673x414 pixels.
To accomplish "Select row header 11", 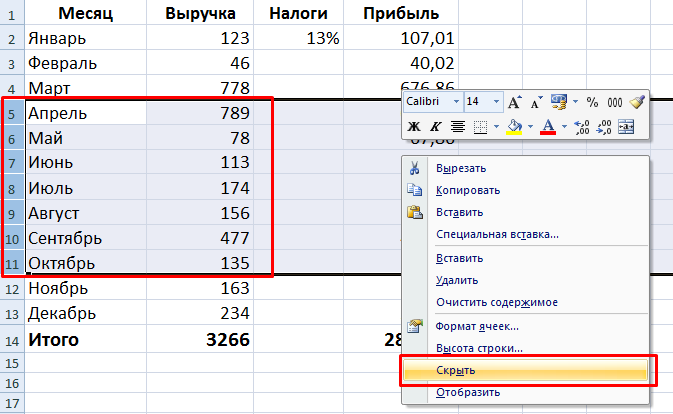I will pyautogui.click(x=12, y=263).
